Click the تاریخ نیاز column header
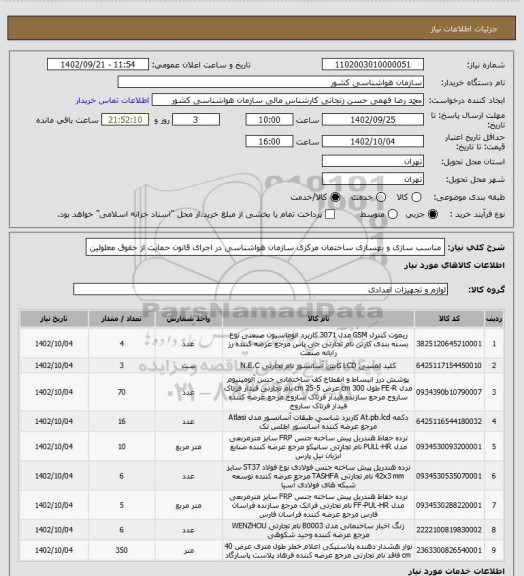 tap(54, 319)
